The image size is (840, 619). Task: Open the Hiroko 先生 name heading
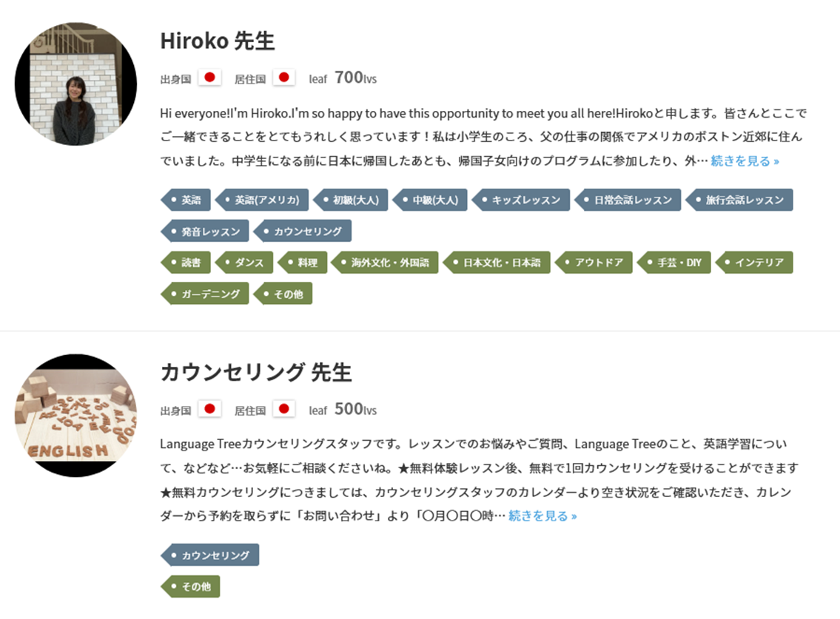tap(218, 41)
